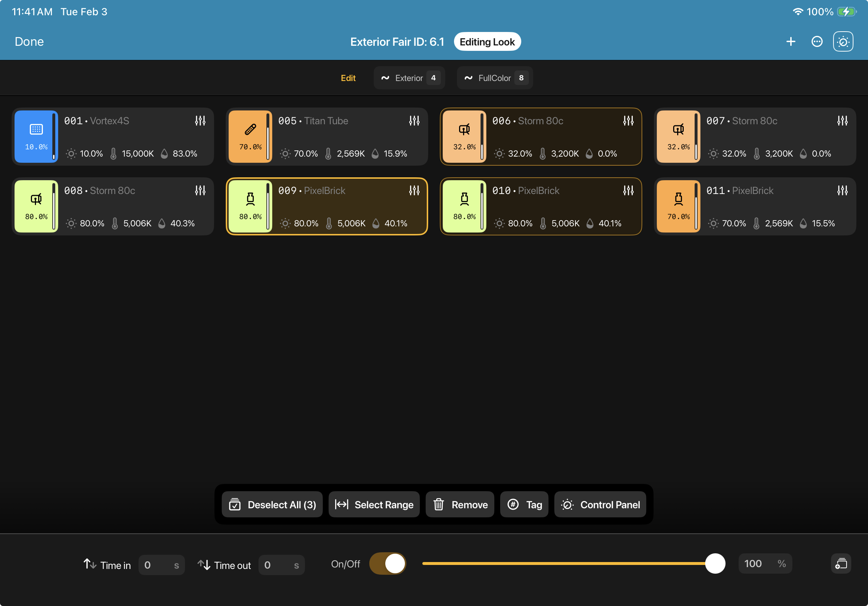The height and width of the screenshot is (606, 868).
Task: Open mixer sliders for 011 PixelBrick
Action: [x=842, y=191]
